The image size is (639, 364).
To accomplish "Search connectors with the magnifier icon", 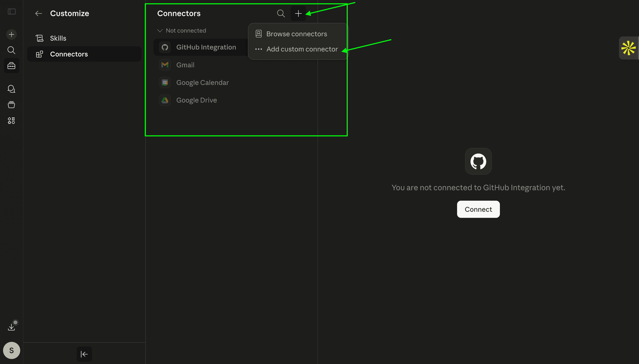I will [x=281, y=13].
